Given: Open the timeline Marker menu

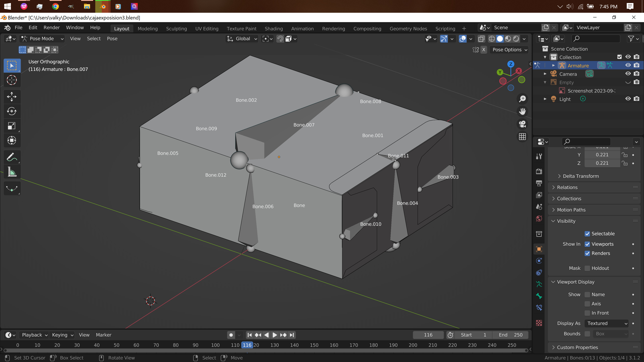Looking at the screenshot, I should click(103, 335).
